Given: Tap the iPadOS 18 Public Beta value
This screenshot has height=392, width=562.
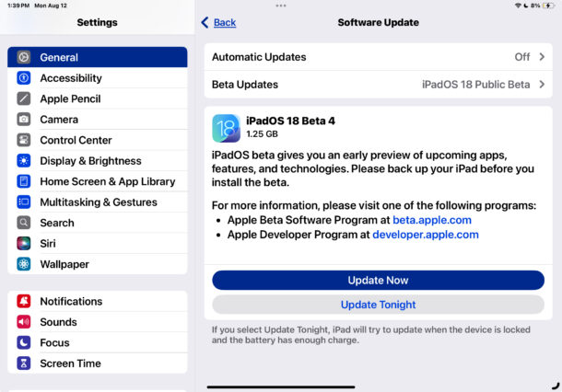Looking at the screenshot, I should (x=475, y=85).
